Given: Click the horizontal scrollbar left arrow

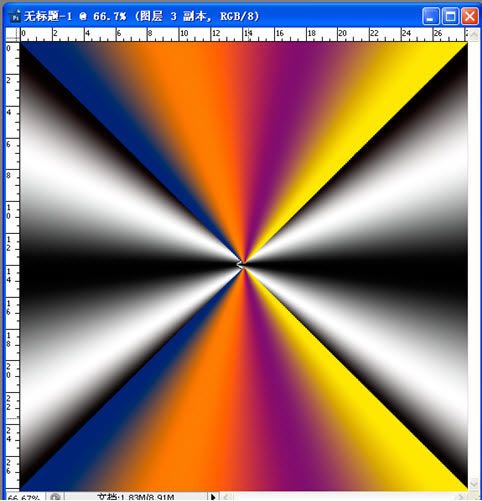Looking at the screenshot, I should tap(226, 497).
